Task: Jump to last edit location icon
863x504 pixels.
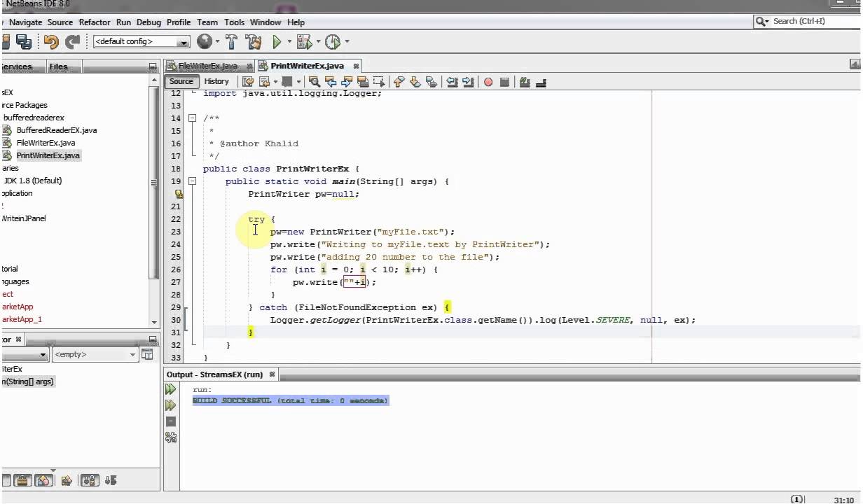Action: [247, 82]
